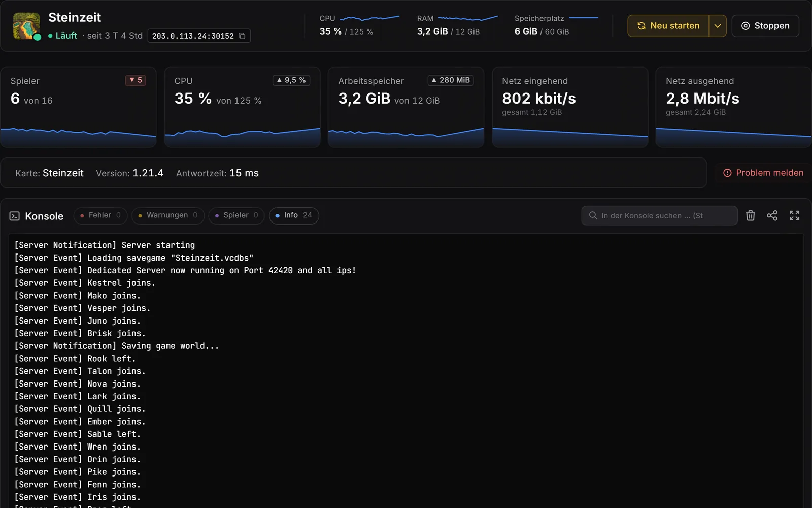This screenshot has height=508, width=812.
Task: Select the Dedicated Server Port 42420 log line
Action: pyautogui.click(x=185, y=271)
